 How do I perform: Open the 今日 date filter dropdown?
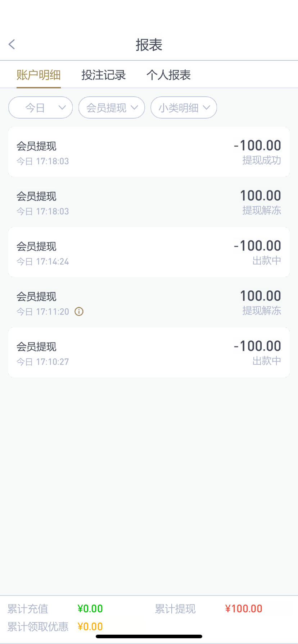pyautogui.click(x=41, y=107)
